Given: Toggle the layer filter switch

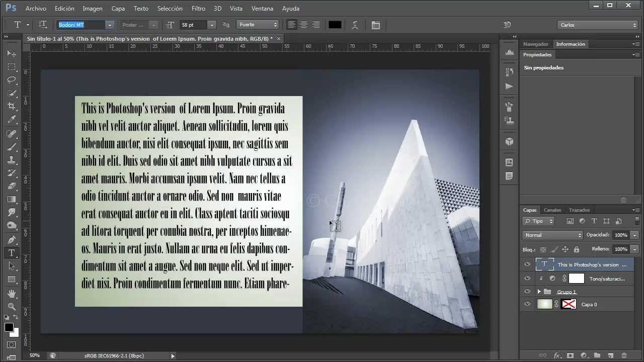Looking at the screenshot, I should coord(637,221).
